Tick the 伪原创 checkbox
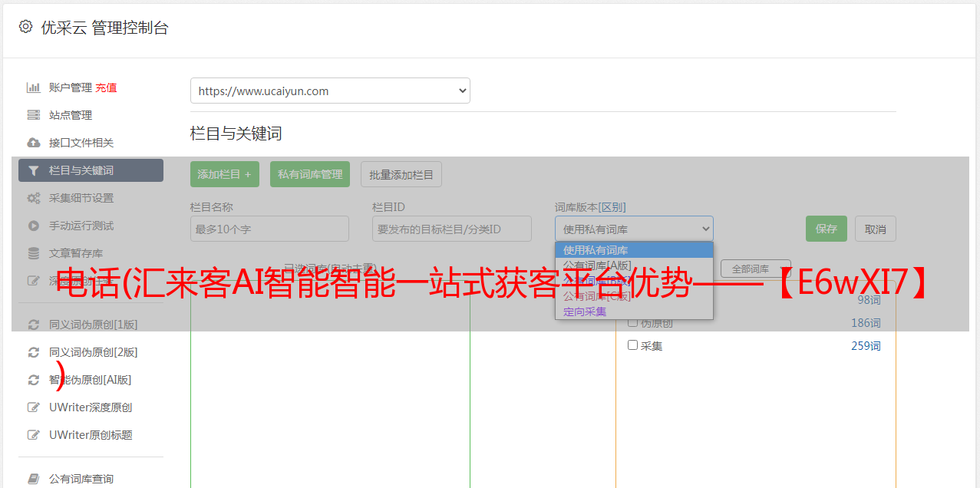 (x=633, y=322)
